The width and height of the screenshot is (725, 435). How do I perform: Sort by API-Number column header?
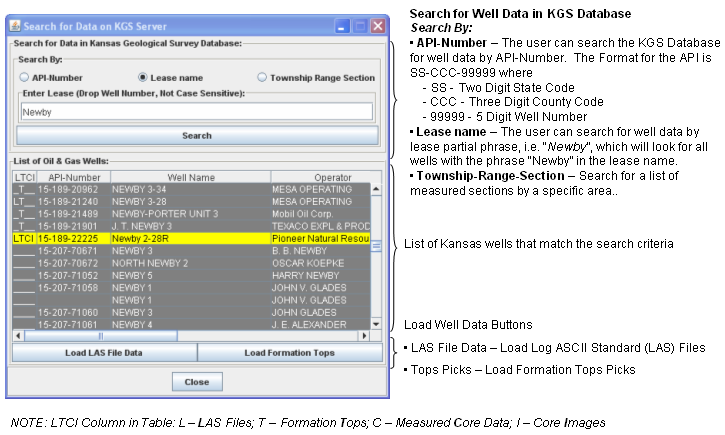[74, 178]
